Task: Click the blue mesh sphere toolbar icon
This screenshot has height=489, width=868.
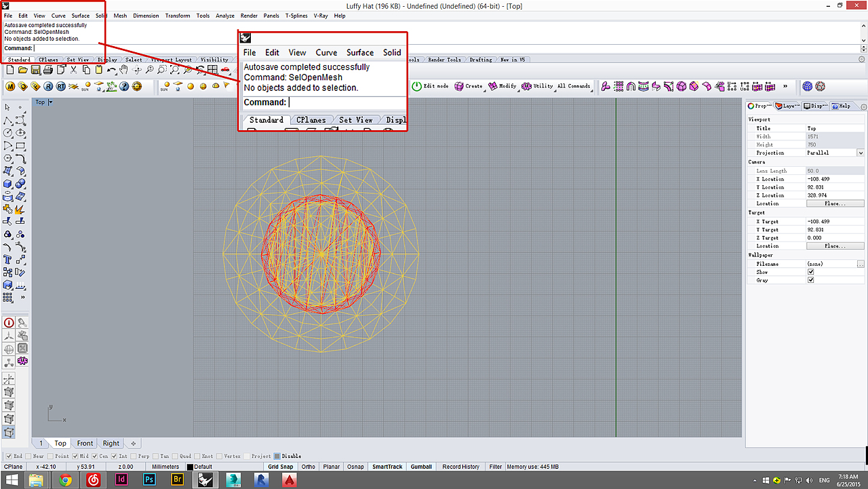Action: 808,86
